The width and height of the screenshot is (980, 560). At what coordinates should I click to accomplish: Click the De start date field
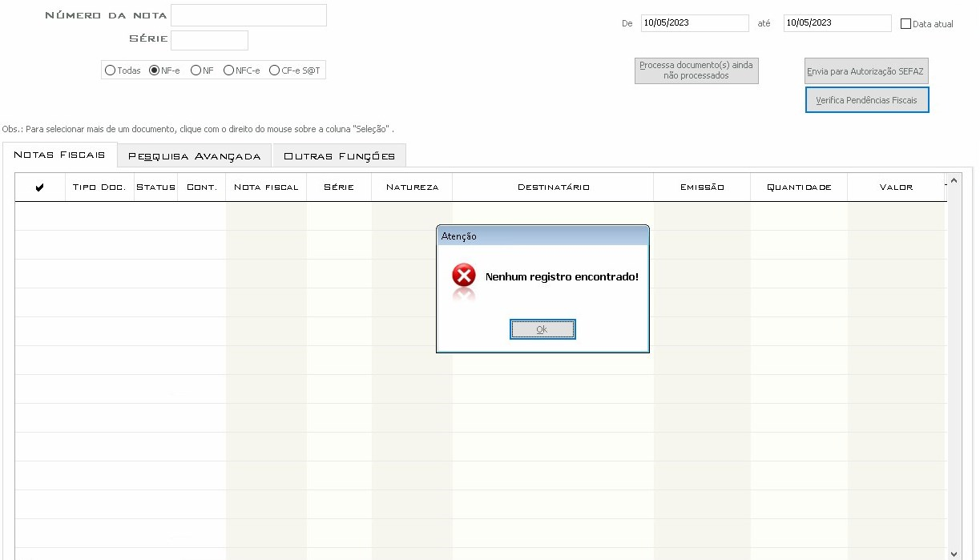[695, 23]
